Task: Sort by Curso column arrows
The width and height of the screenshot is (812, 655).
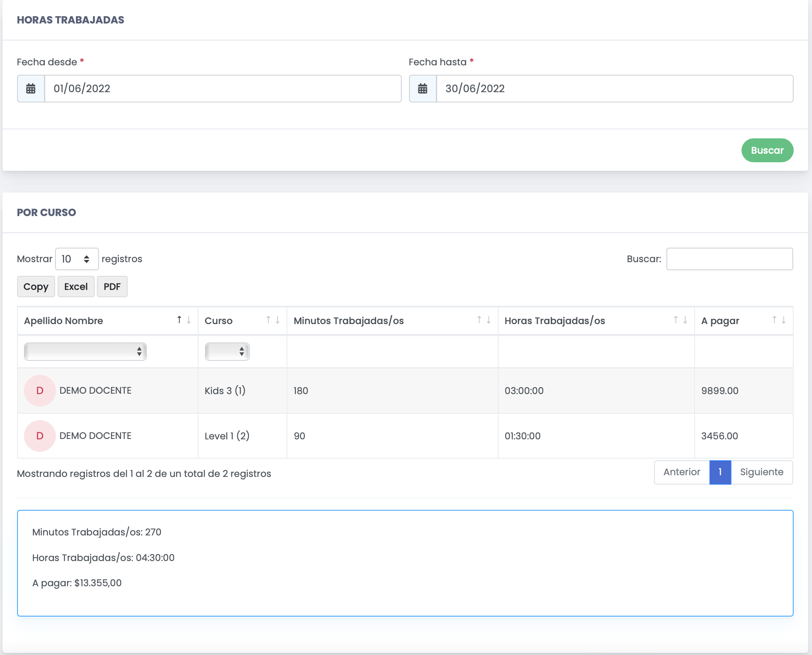Action: 273,320
